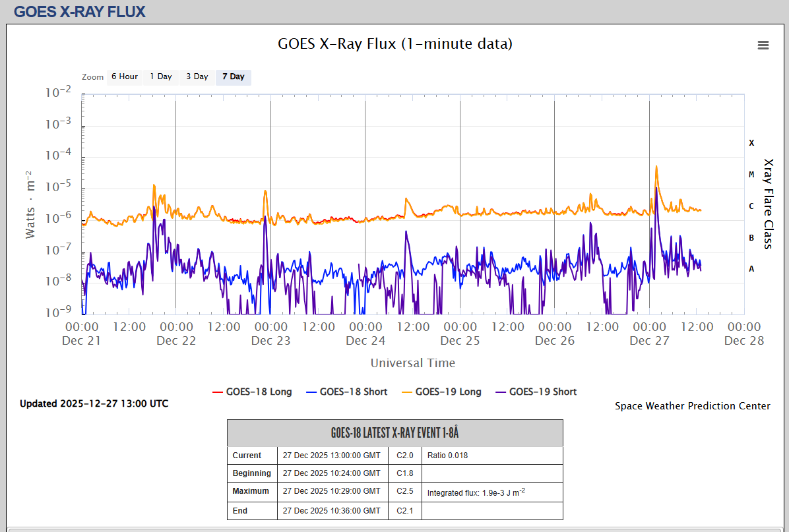The height and width of the screenshot is (532, 789).
Task: Click the GOES X-RAY FLUX page heading
Action: (80, 12)
